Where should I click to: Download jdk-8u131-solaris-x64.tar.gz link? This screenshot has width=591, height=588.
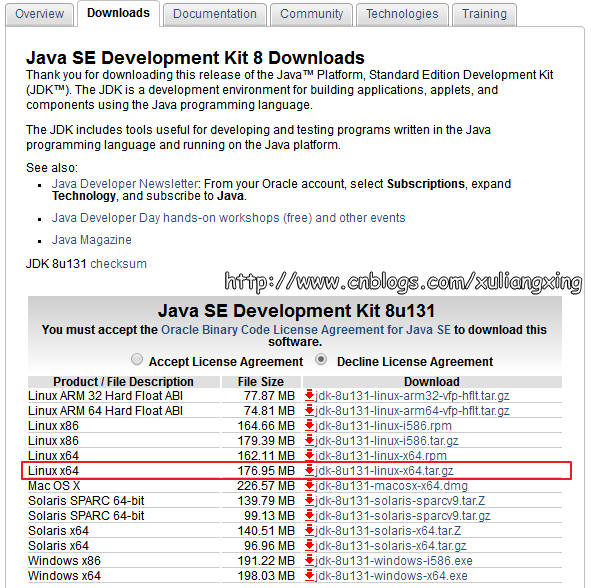pyautogui.click(x=391, y=546)
